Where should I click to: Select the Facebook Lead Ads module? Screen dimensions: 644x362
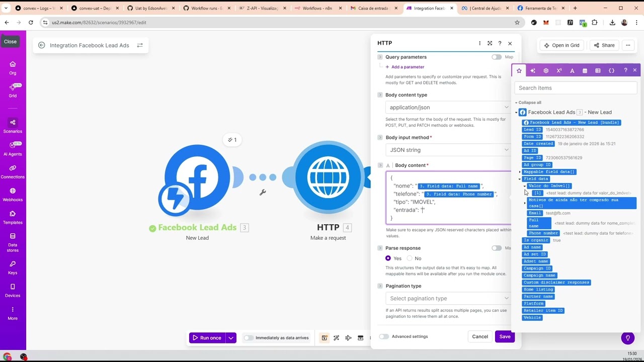(x=197, y=177)
